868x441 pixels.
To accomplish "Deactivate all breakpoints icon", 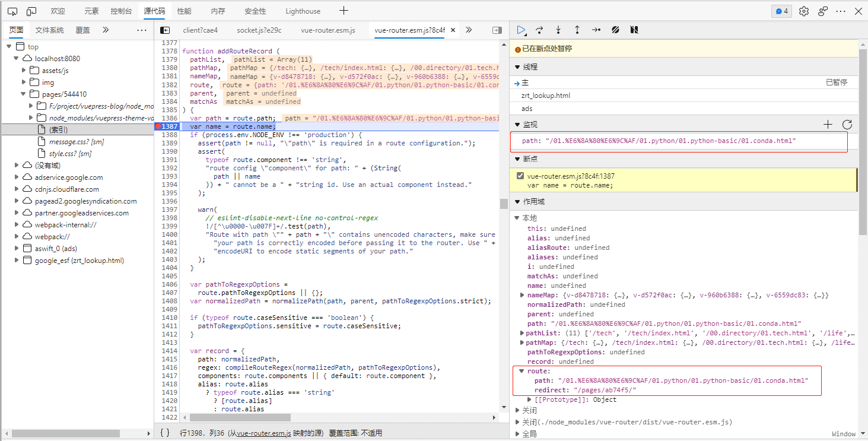I will 615,30.
